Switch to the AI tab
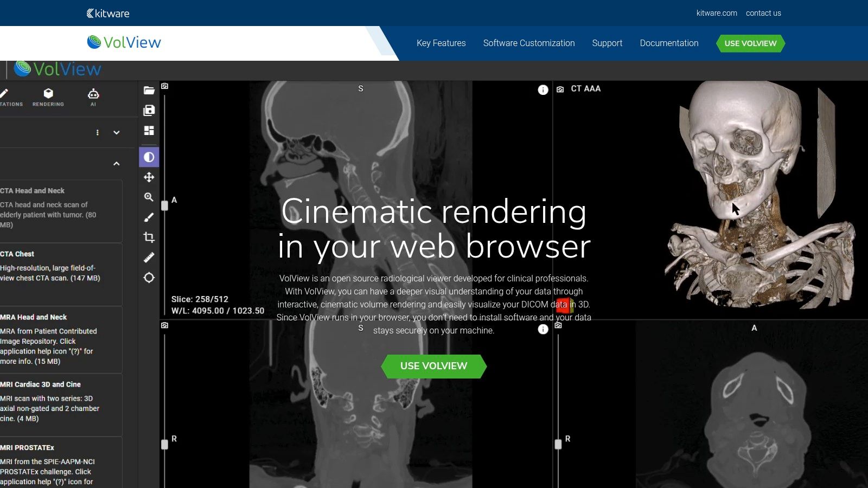This screenshot has width=868, height=488. click(x=93, y=98)
